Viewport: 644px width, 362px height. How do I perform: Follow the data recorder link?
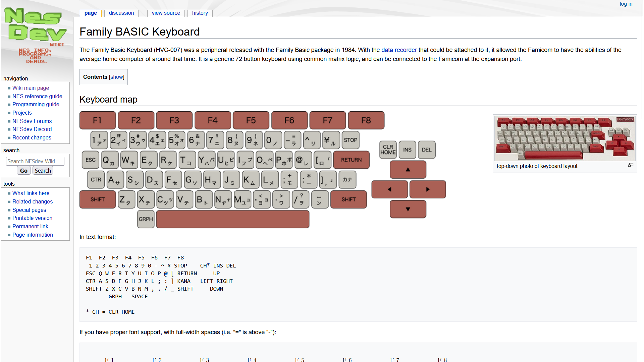(x=399, y=50)
